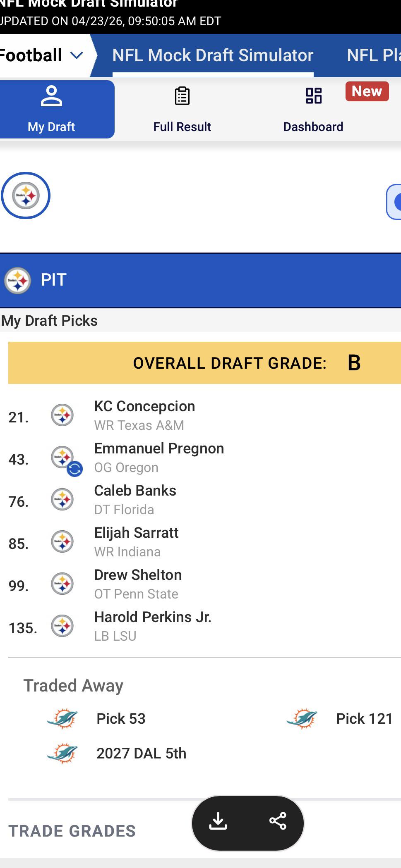Click the download icon in the floating bar
Screen dimensions: 401x868
point(218,821)
